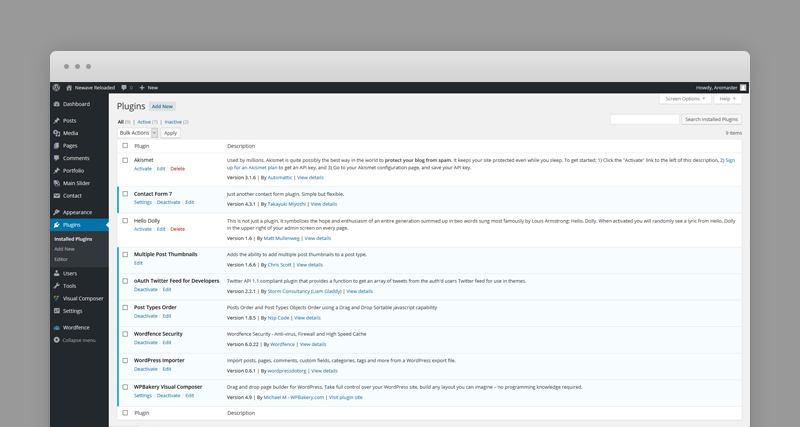Click the Appearance brush icon in sidebar
The width and height of the screenshot is (800, 427).
57,212
